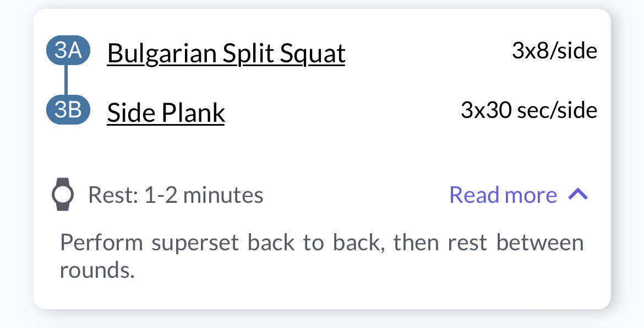Click the word Bulgarian in the first exercise
This screenshot has width=644, height=328.
tap(162, 54)
